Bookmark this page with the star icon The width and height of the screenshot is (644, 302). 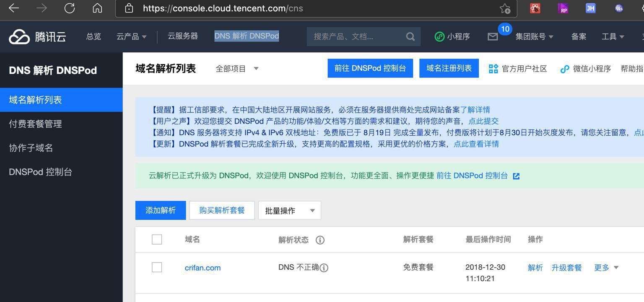505,8
